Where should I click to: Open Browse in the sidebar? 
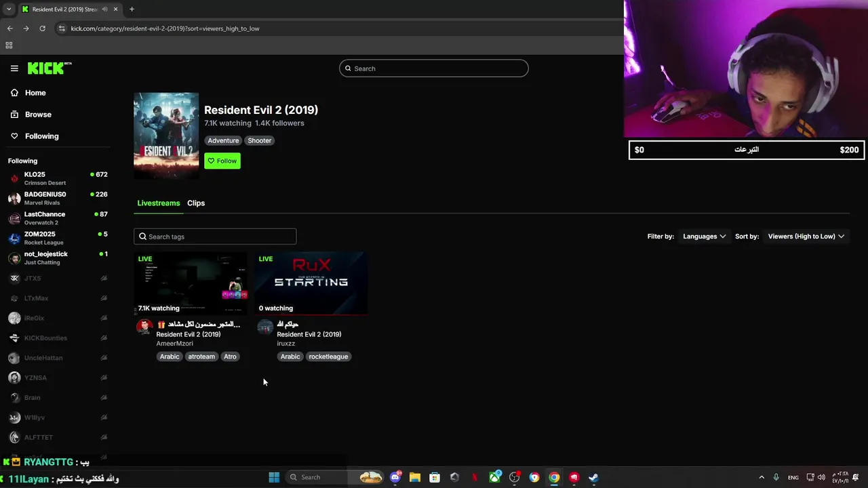point(38,115)
